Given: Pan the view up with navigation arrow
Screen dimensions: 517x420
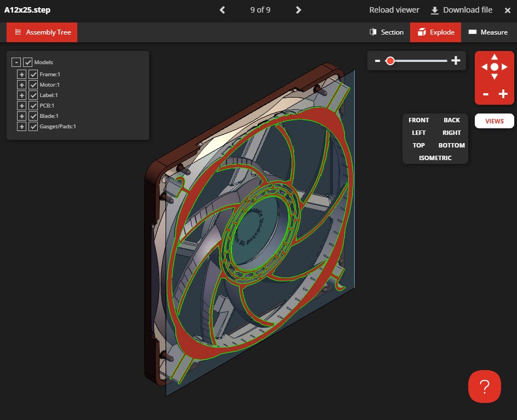Looking at the screenshot, I should pyautogui.click(x=495, y=56).
